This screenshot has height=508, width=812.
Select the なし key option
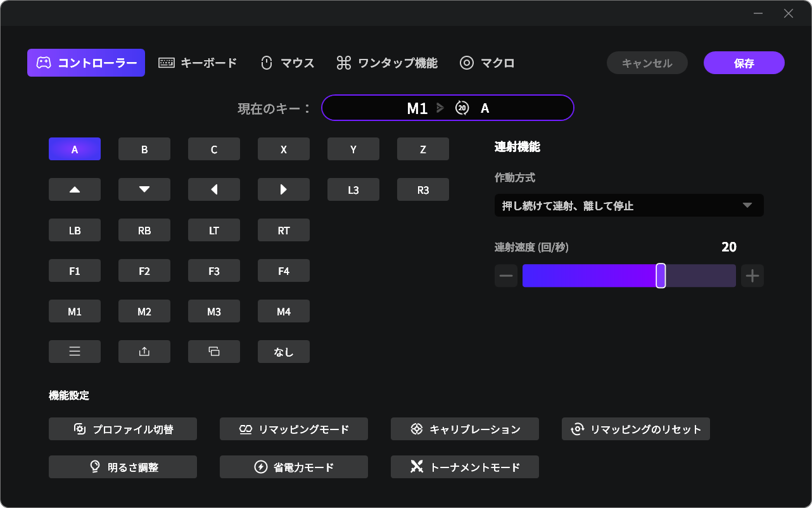pos(284,352)
